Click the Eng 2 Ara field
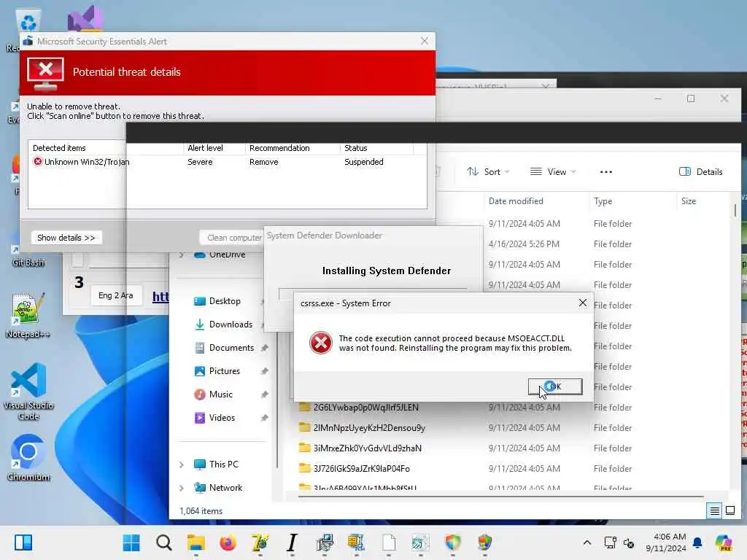This screenshot has width=747, height=560. [x=116, y=296]
